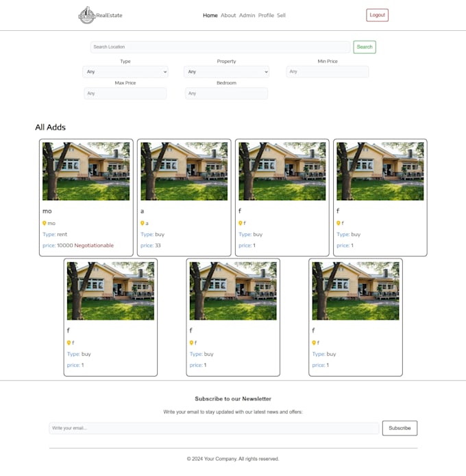Click the 'a' listing title
Viewport: 466px width, 476px height.
click(142, 211)
